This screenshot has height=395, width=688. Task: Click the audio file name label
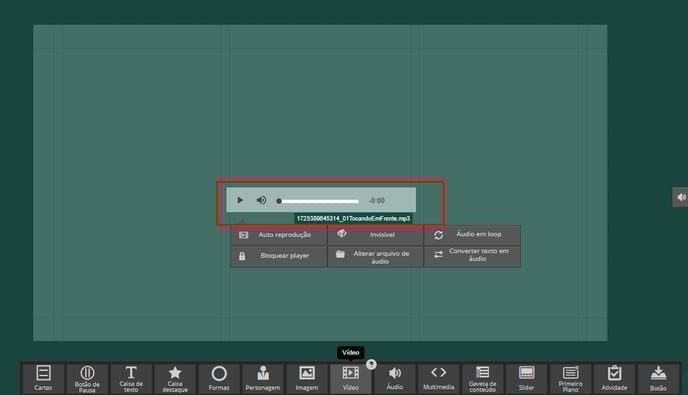point(353,219)
